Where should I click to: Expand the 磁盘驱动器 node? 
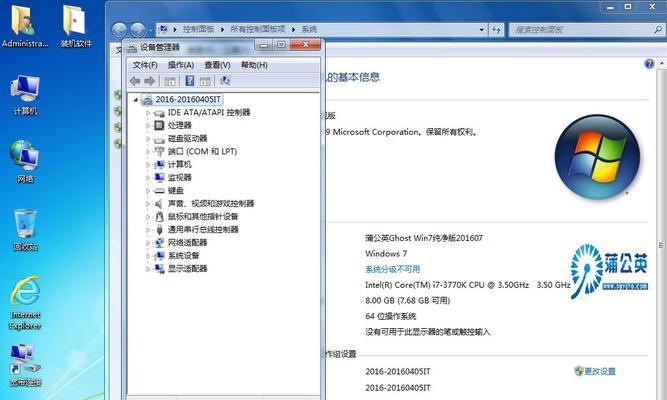[x=148, y=139]
